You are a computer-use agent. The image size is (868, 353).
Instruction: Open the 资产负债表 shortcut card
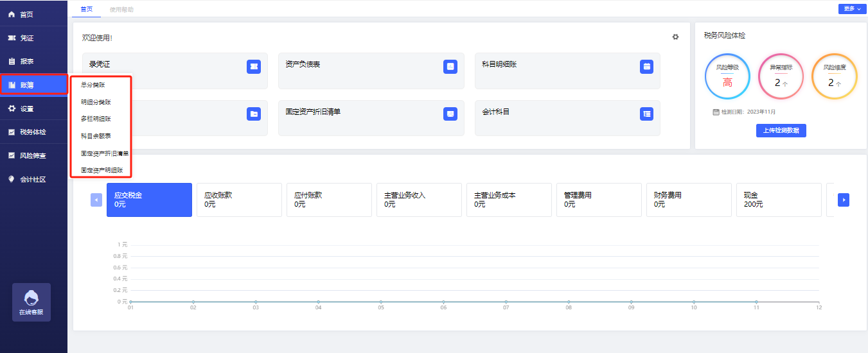[371, 71]
